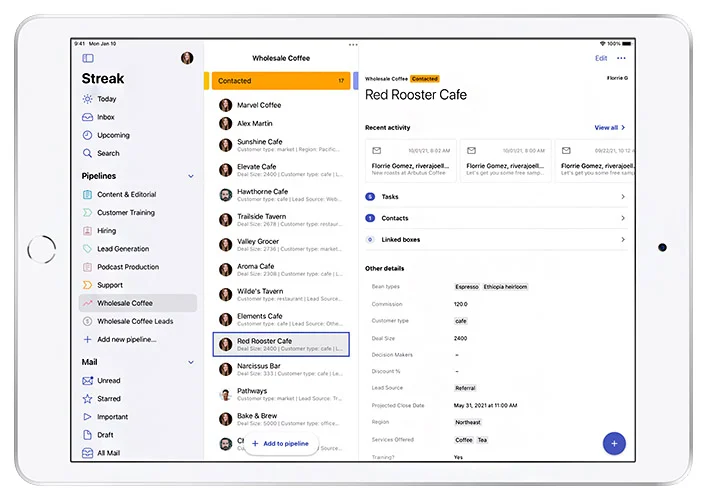Viewport: 706px width, 500px height.
Task: Open Alex Martin box
Action: [281, 123]
